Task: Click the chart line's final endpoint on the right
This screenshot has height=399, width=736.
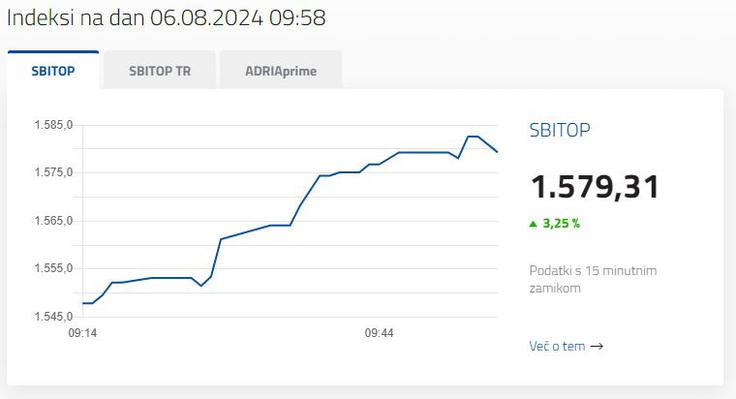Action: click(x=497, y=152)
